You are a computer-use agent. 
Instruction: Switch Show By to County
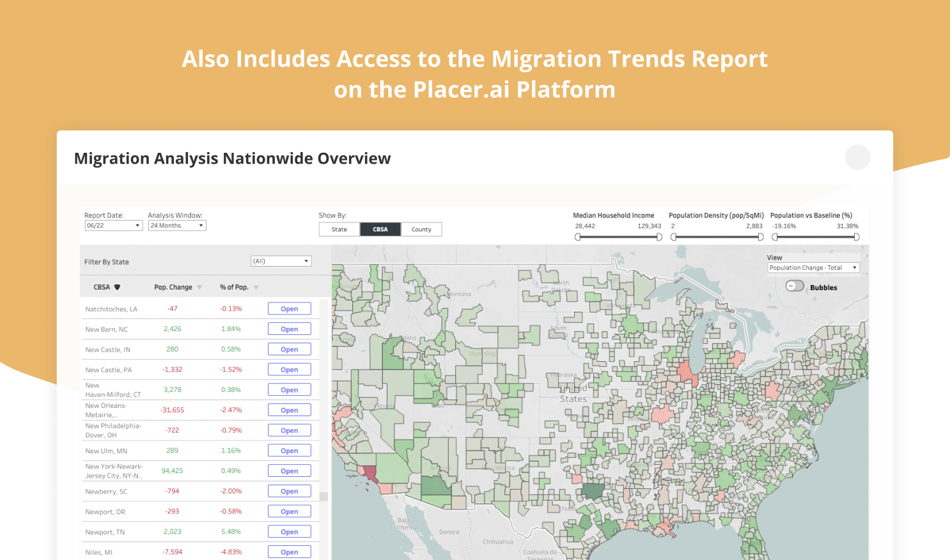click(x=421, y=229)
